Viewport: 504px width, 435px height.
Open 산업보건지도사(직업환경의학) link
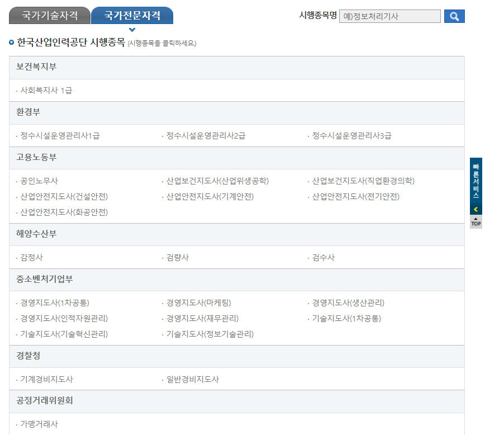pos(363,181)
